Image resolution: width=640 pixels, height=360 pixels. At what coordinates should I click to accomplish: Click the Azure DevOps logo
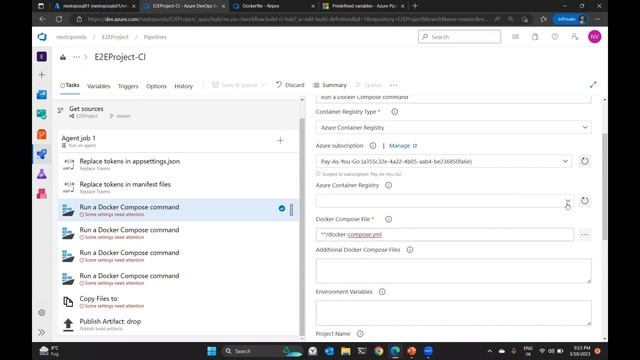click(42, 37)
